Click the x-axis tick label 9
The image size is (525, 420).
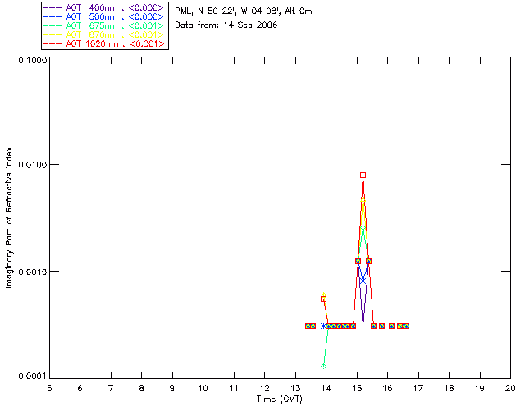[172, 389]
